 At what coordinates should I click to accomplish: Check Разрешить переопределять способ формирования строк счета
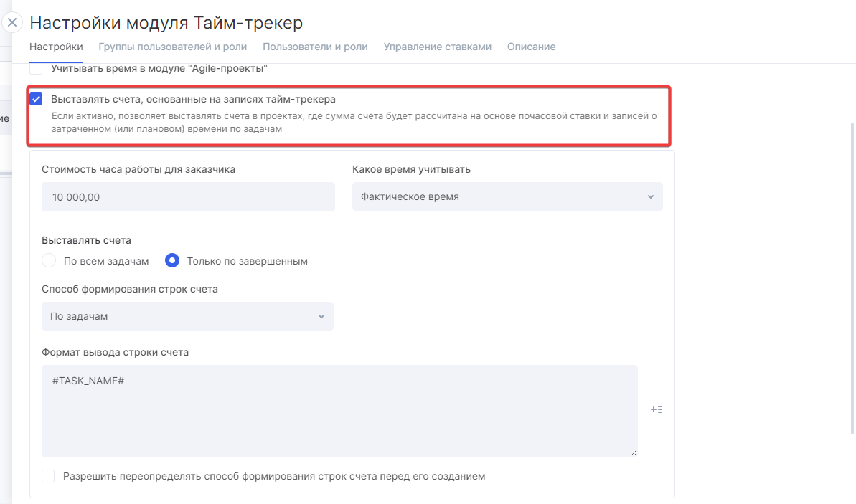tap(48, 476)
